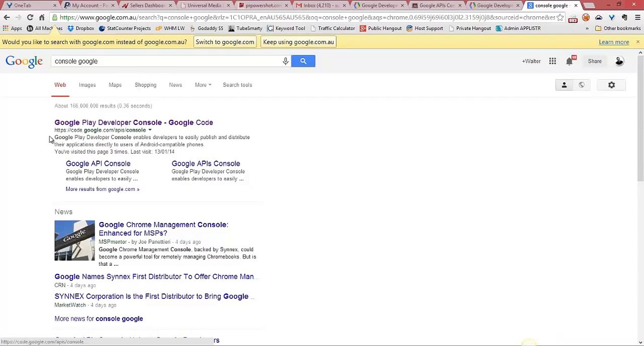Image resolution: width=644 pixels, height=346 pixels.
Task: Submit search with the blue magnifier button
Action: point(303,61)
